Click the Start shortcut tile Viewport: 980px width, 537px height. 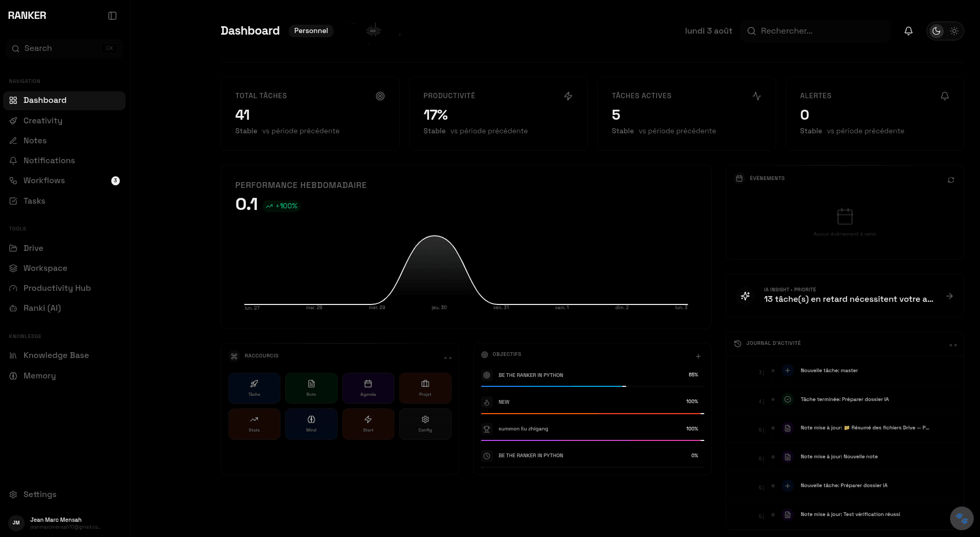[368, 424]
